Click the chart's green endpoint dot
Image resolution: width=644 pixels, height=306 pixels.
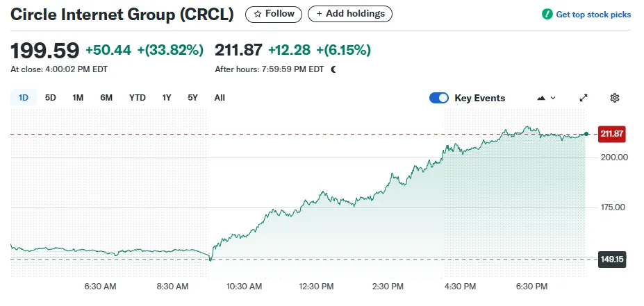(x=586, y=134)
